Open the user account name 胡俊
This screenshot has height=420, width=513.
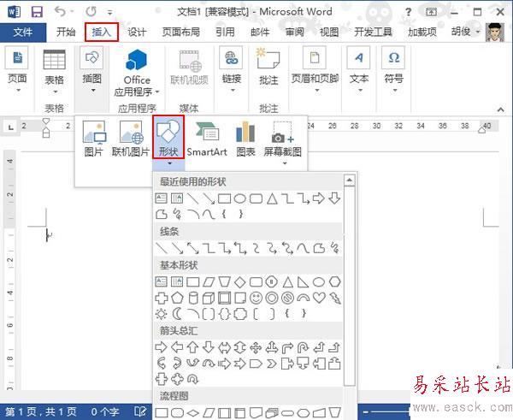(x=465, y=32)
